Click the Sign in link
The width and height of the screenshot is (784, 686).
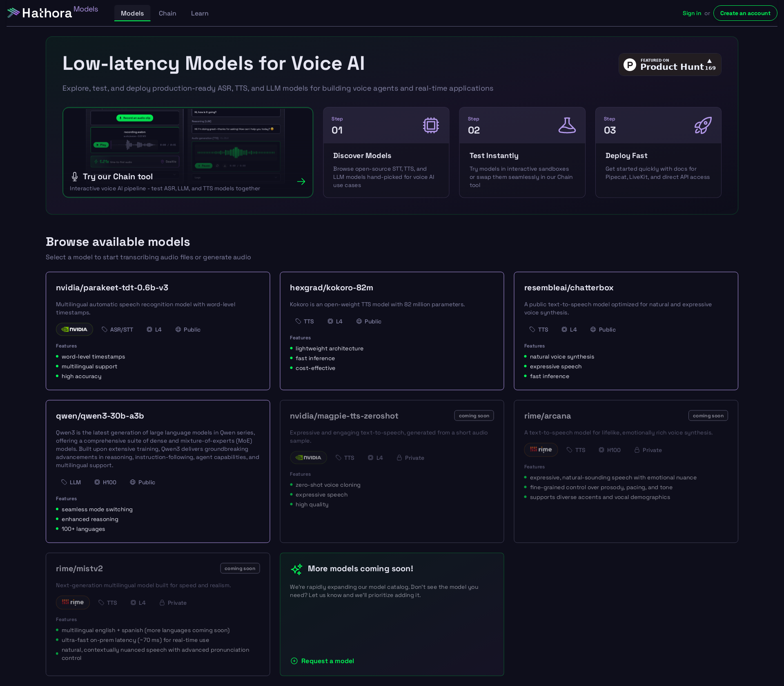[692, 13]
